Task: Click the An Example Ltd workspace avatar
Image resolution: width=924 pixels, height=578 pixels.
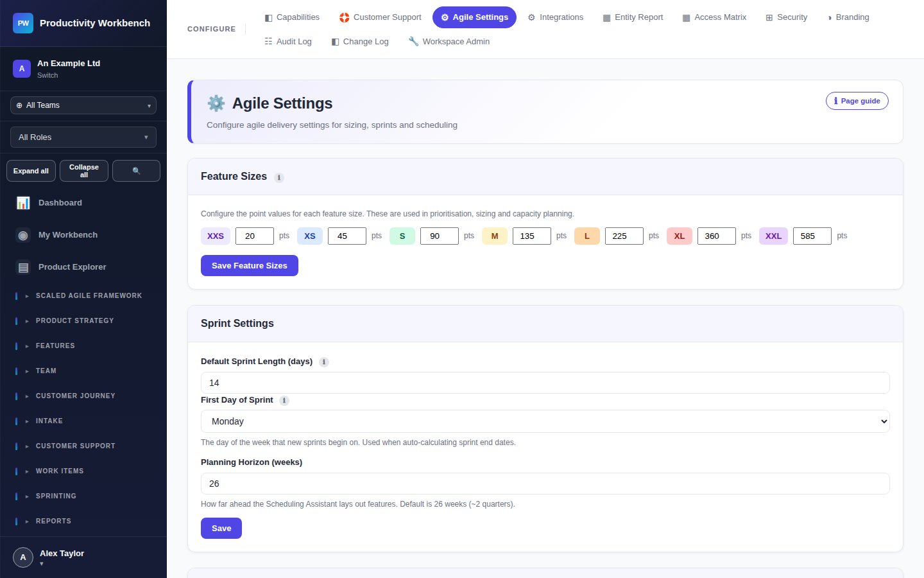Action: pyautogui.click(x=22, y=69)
